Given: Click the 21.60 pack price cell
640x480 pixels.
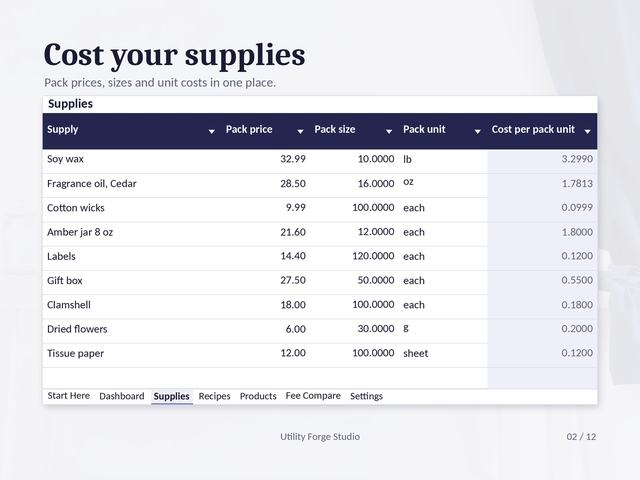Looking at the screenshot, I should (x=266, y=232).
